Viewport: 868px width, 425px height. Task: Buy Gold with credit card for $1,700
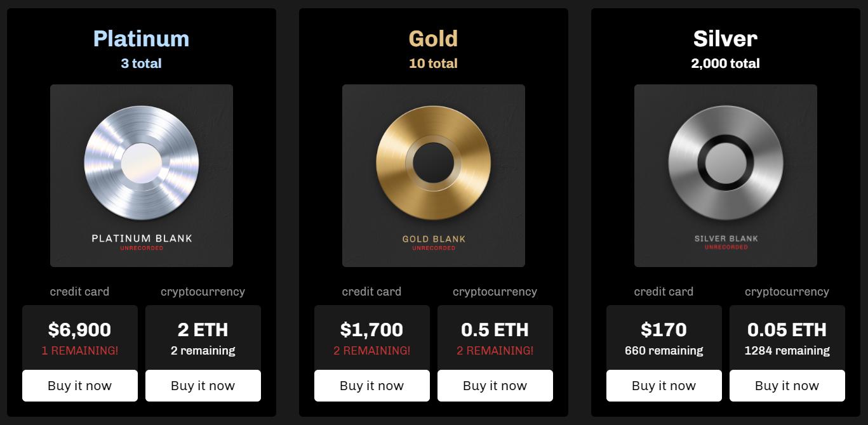point(372,386)
